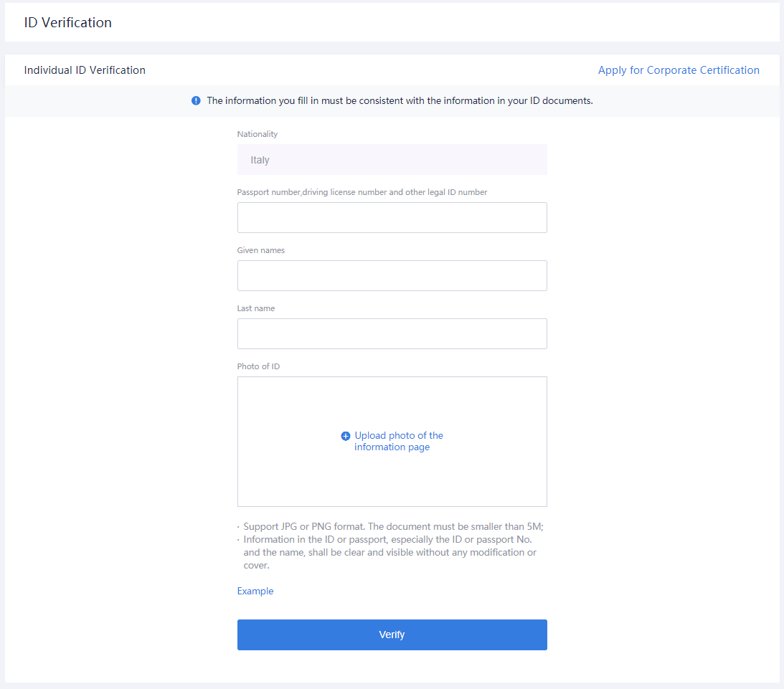Click the Last name label
Screen dimensions: 784x689
point(256,308)
